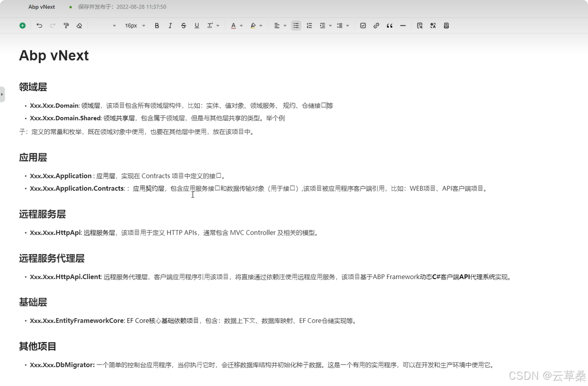This screenshot has height=386, width=588.
Task: Expand the text script options arrow
Action: tap(218, 26)
